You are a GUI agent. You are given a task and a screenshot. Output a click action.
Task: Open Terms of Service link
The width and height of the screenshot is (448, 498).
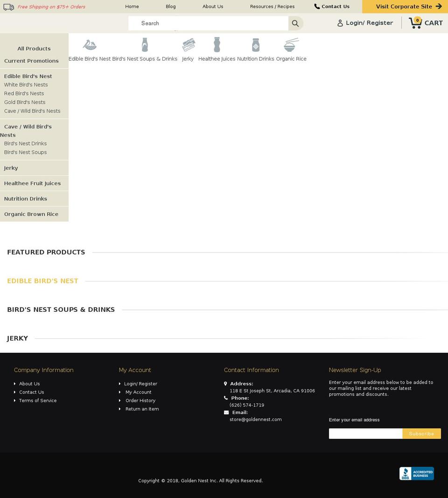click(x=38, y=400)
